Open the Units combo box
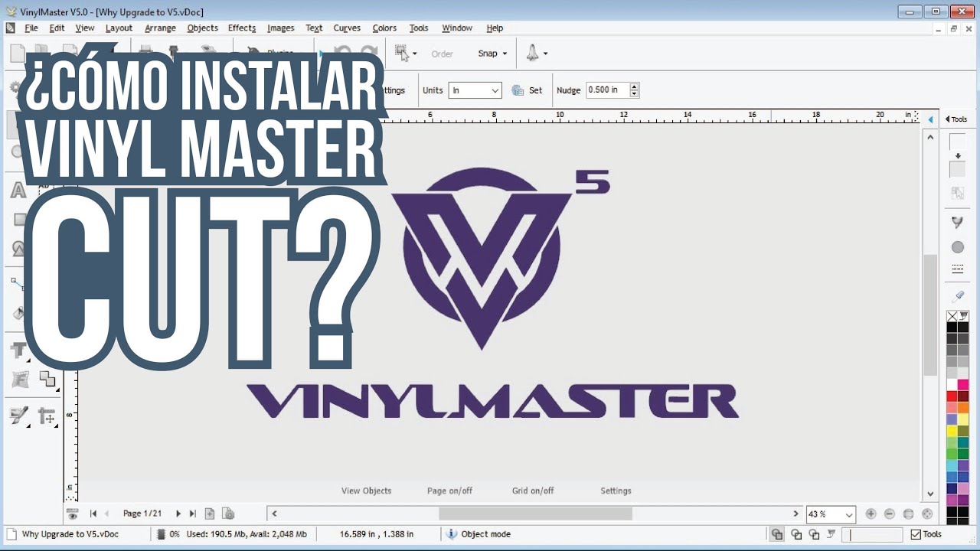This screenshot has height=551, width=980. pos(475,90)
